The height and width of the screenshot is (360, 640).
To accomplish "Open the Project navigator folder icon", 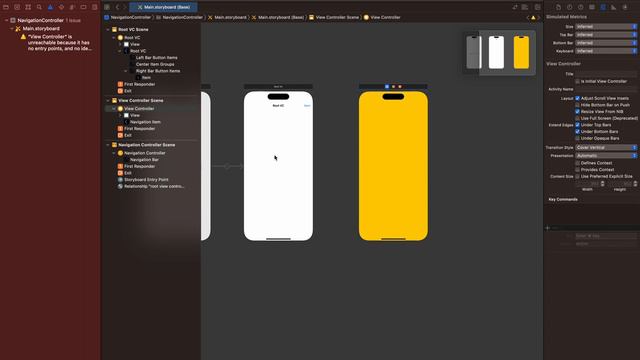I will click(6, 7).
